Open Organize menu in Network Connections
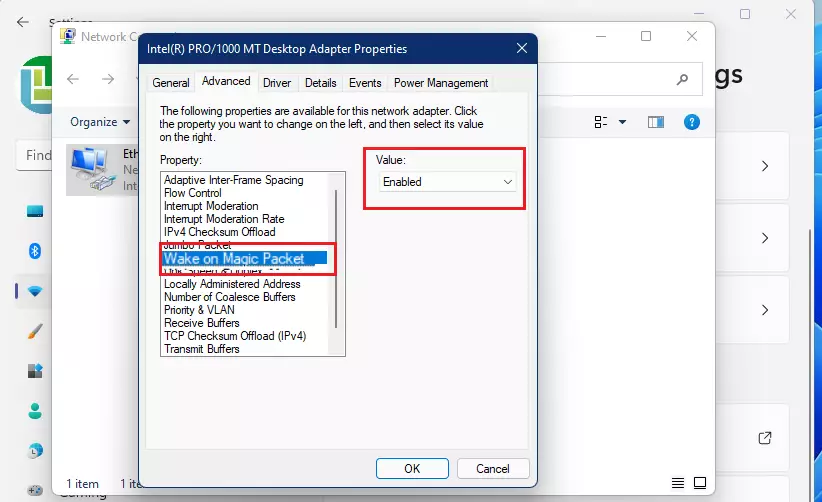Viewport: 822px width, 502px height. coord(100,122)
